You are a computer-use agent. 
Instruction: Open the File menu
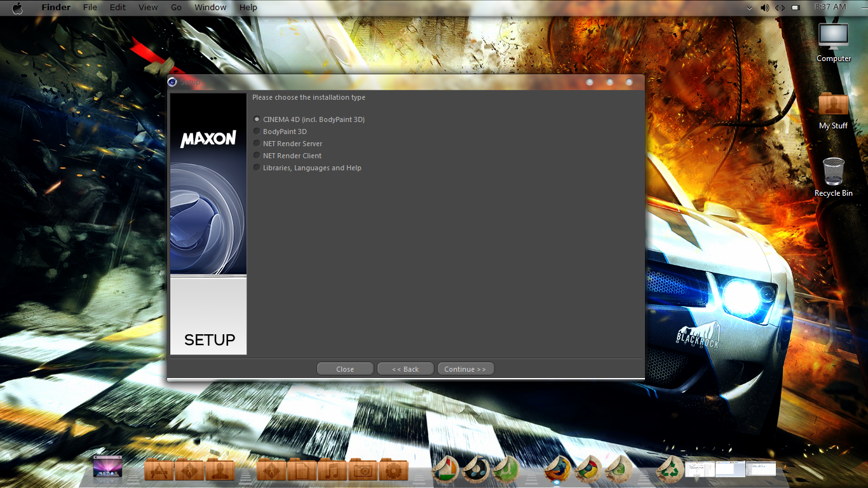tap(90, 8)
